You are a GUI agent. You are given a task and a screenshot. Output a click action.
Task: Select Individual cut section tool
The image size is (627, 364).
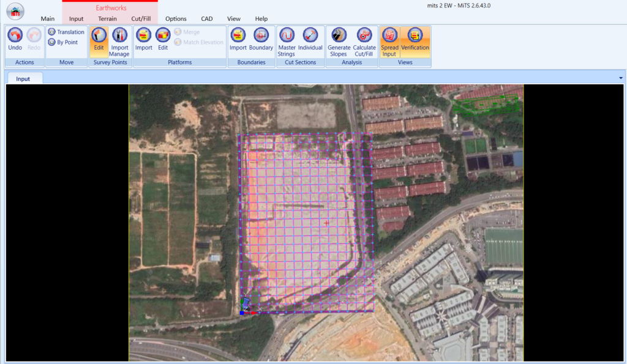point(310,39)
